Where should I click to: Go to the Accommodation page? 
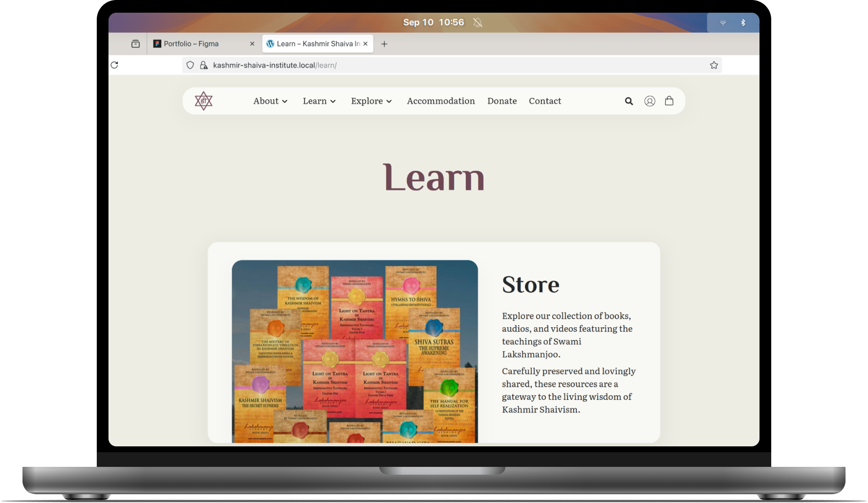[x=441, y=101]
